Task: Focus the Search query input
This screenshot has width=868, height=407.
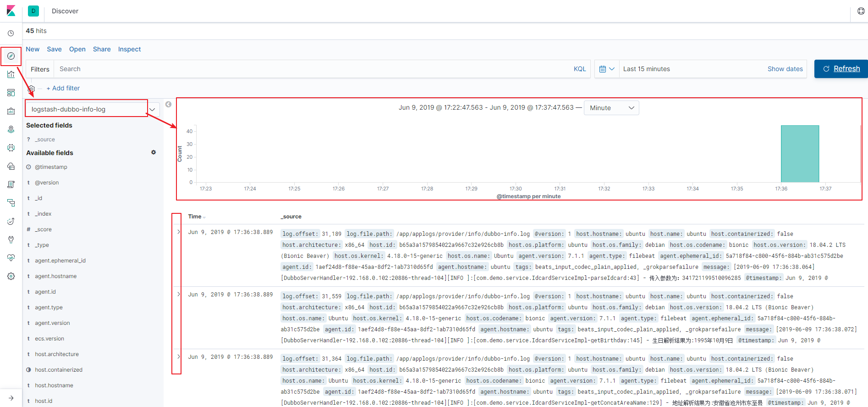Action: tap(312, 69)
